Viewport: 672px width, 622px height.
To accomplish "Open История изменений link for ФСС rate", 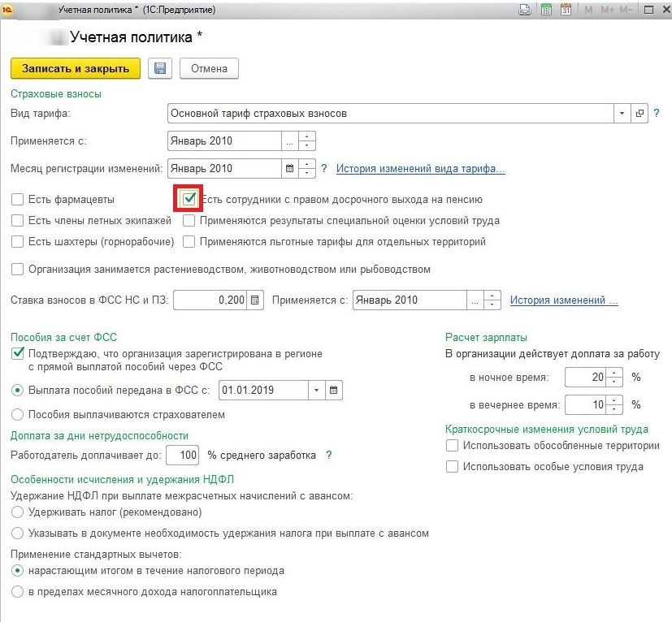I will pos(564,300).
